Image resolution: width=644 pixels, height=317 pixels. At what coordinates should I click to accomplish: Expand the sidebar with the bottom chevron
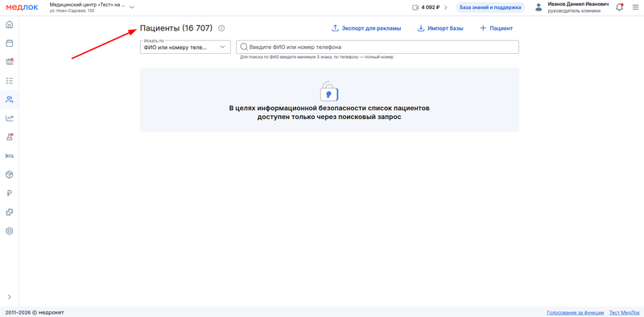coord(9,297)
